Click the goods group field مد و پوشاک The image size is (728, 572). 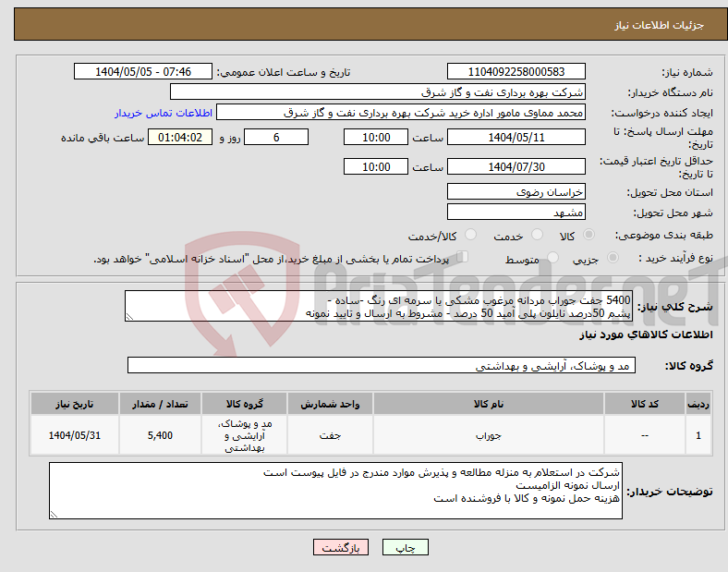(x=382, y=365)
